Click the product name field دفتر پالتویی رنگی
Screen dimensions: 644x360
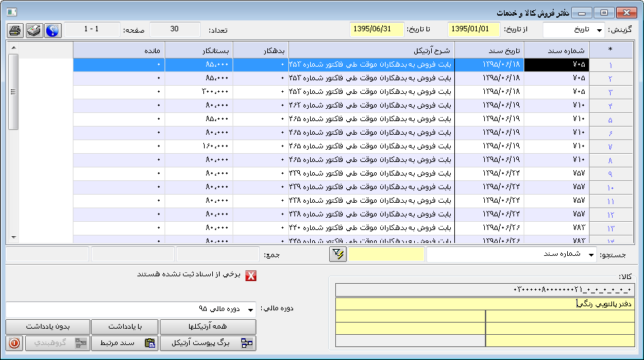485,304
